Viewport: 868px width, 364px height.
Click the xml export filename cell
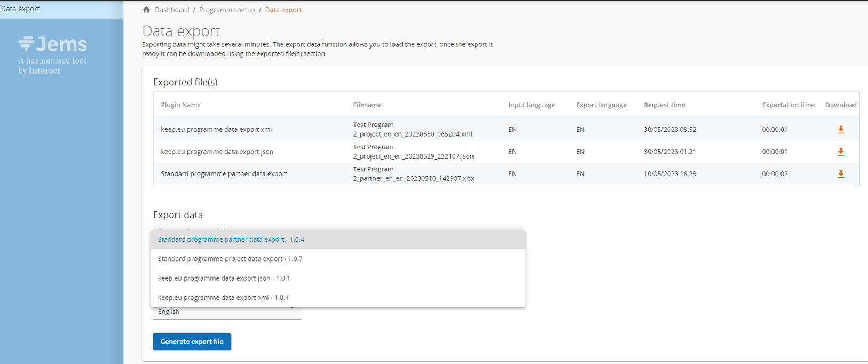click(412, 130)
